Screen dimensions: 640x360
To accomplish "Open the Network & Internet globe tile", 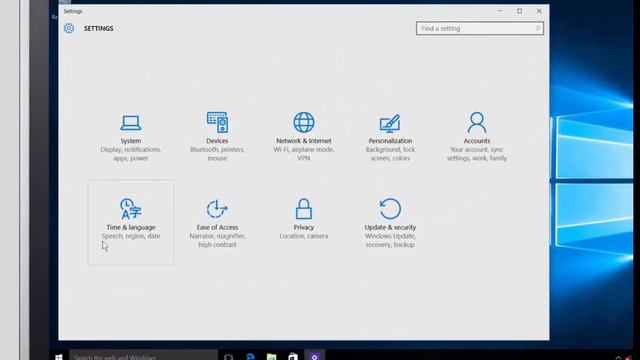I will click(x=304, y=137).
